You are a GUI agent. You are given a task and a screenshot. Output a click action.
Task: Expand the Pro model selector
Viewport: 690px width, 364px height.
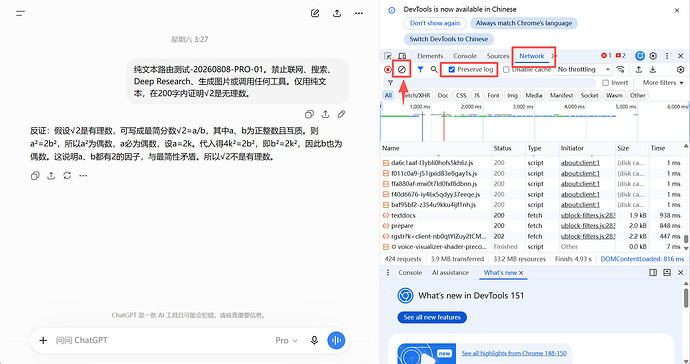pos(286,340)
